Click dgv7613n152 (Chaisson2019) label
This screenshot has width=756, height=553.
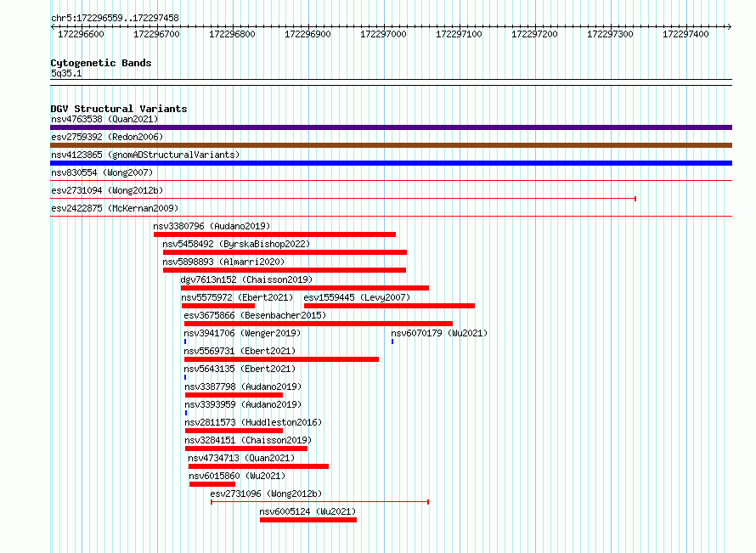point(246,279)
